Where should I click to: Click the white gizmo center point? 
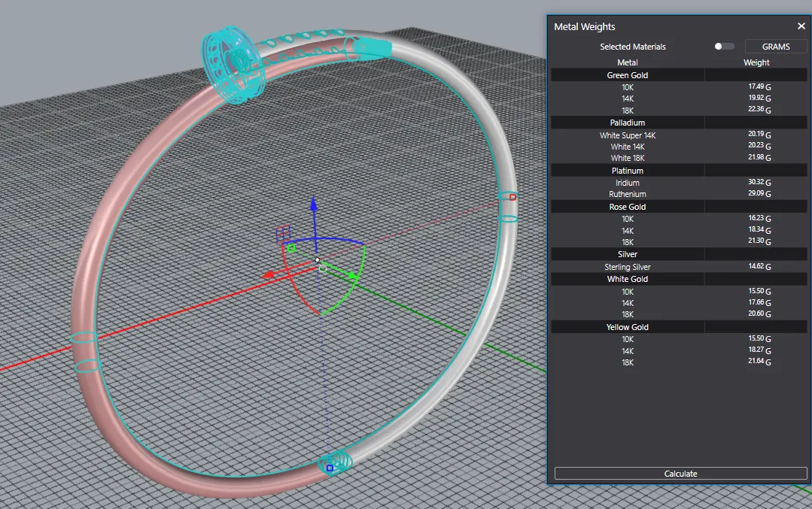[318, 259]
